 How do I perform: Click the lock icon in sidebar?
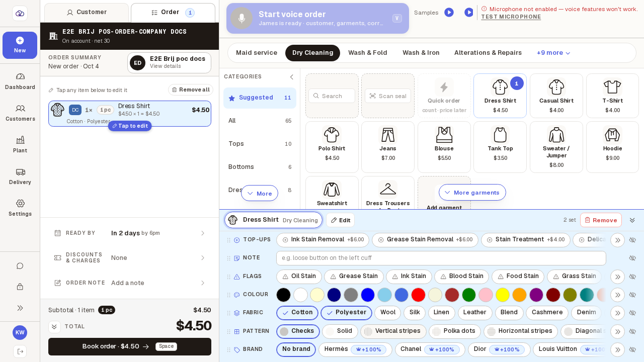point(20,287)
